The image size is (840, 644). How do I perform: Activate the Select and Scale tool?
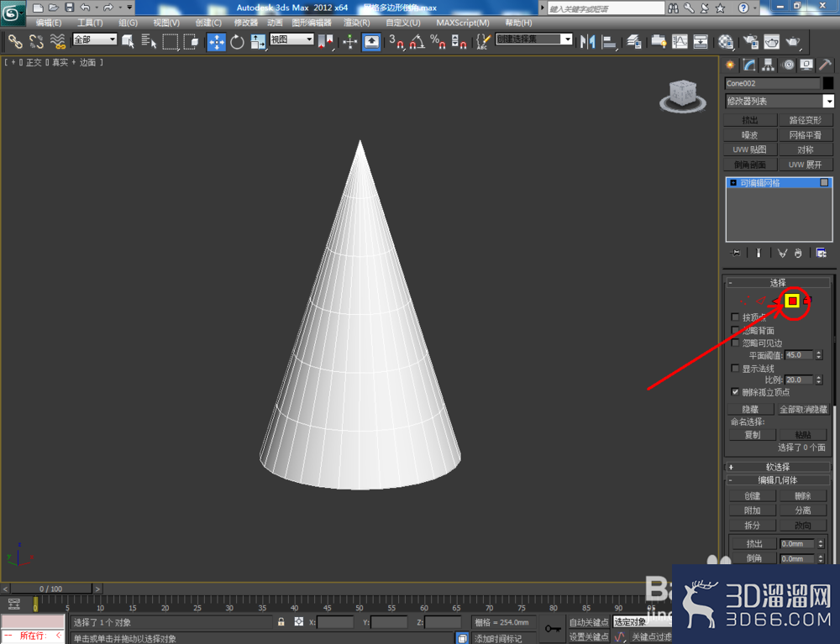[258, 42]
